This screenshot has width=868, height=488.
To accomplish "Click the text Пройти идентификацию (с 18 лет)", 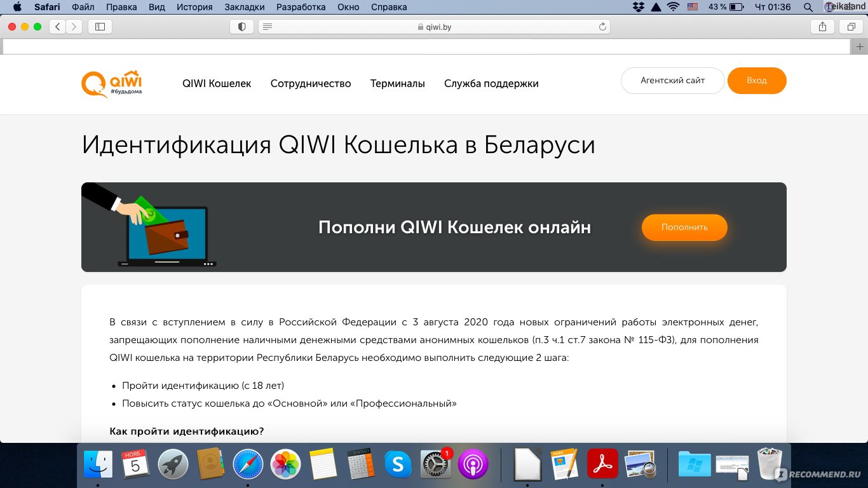I will [203, 386].
